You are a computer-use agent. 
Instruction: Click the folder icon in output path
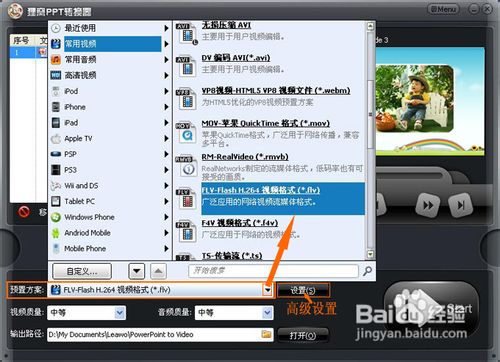[x=266, y=334]
